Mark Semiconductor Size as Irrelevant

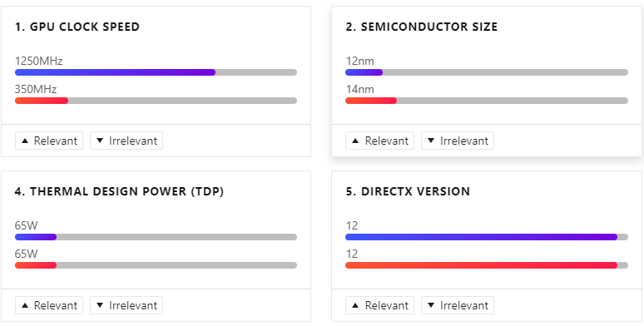coord(458,141)
